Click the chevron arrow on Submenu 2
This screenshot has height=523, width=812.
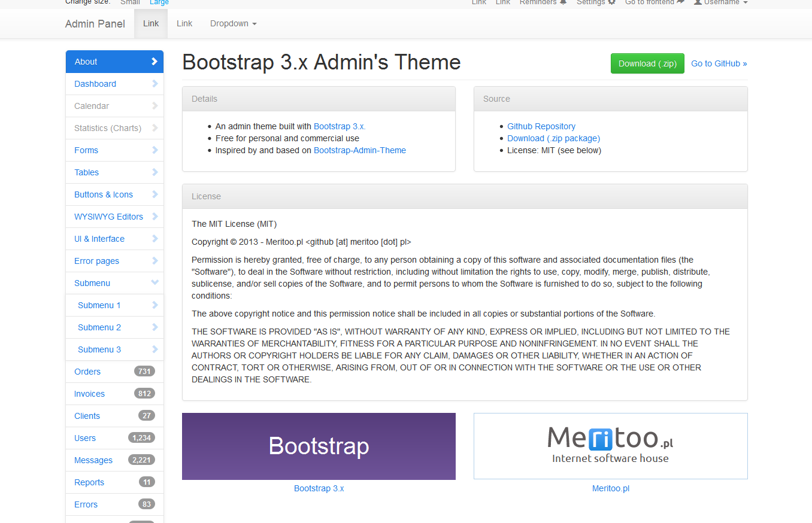pos(154,327)
